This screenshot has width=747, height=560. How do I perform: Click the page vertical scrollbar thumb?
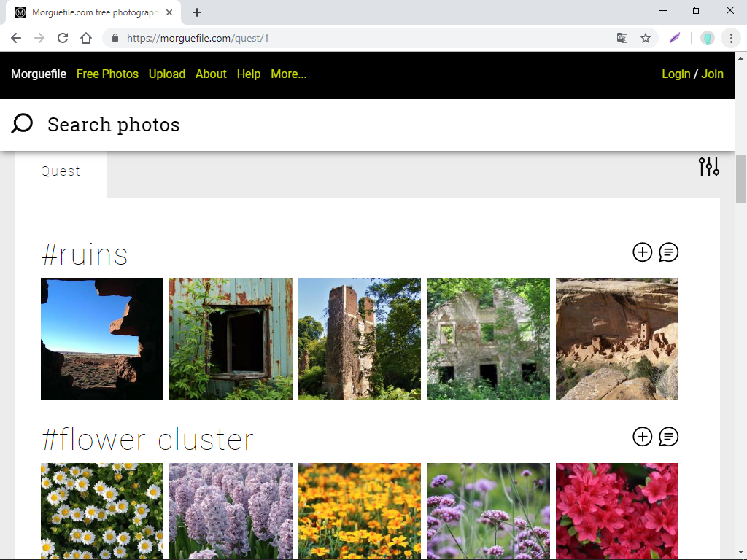coord(741,179)
